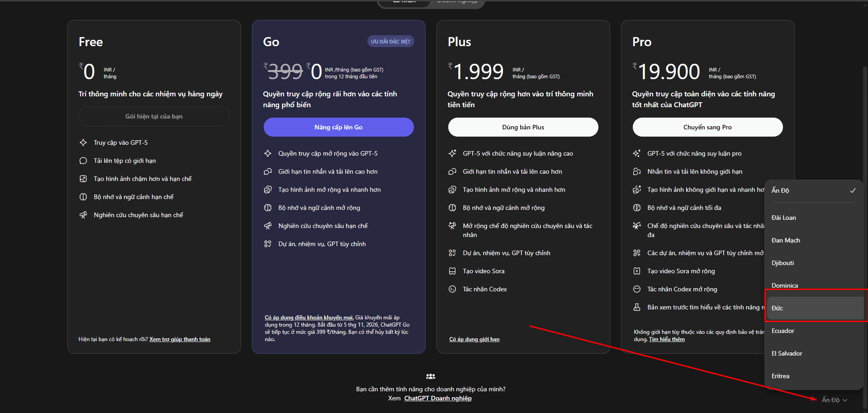Open the Ấn Độ country selector dropdown

point(834,400)
